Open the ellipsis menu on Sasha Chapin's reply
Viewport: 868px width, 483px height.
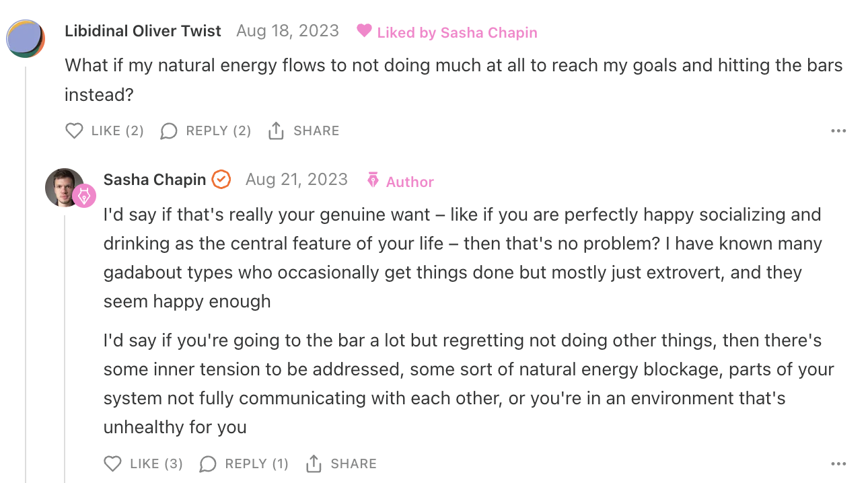838,463
